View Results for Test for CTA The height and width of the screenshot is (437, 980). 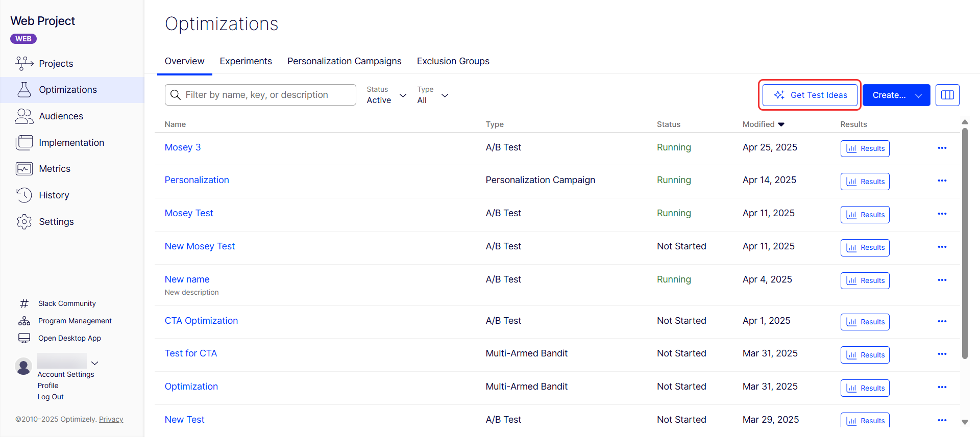click(x=865, y=355)
